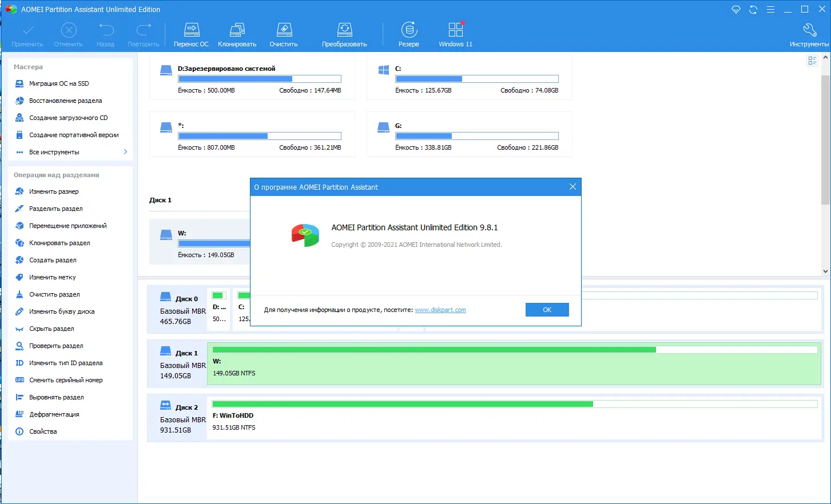Click the D: partition block on Диск 0
Screen dimensions: 831x504
click(220, 309)
